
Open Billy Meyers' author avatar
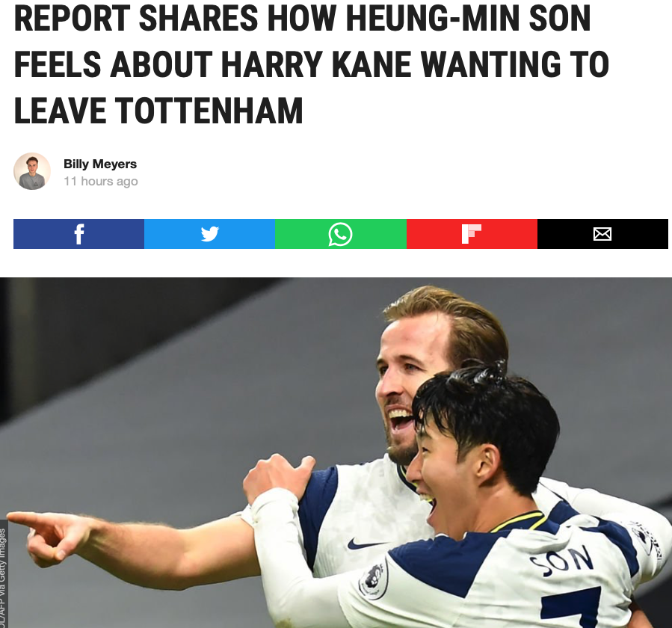32,171
